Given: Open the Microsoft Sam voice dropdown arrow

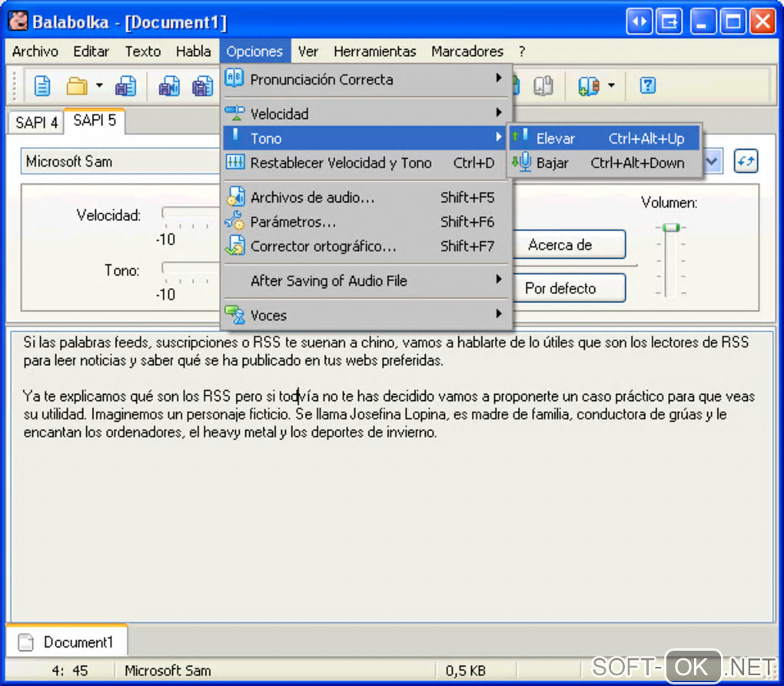Looking at the screenshot, I should tap(712, 161).
